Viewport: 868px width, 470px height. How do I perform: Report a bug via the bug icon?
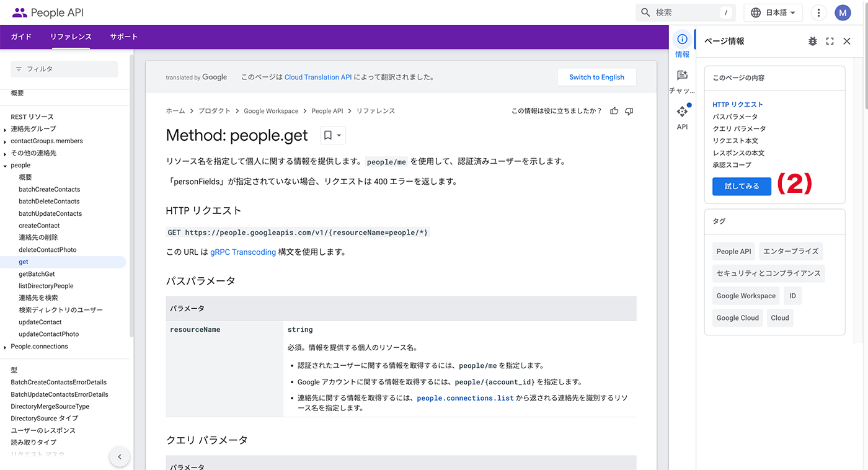[x=813, y=41]
